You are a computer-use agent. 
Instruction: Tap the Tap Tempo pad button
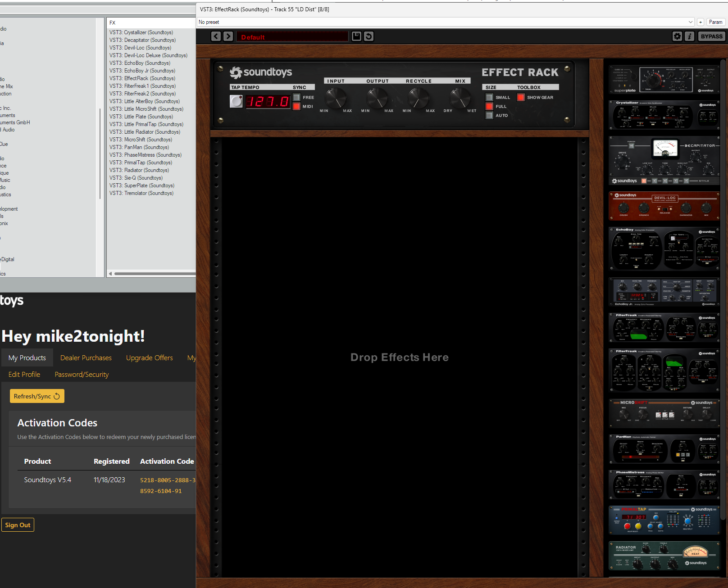[x=236, y=101]
